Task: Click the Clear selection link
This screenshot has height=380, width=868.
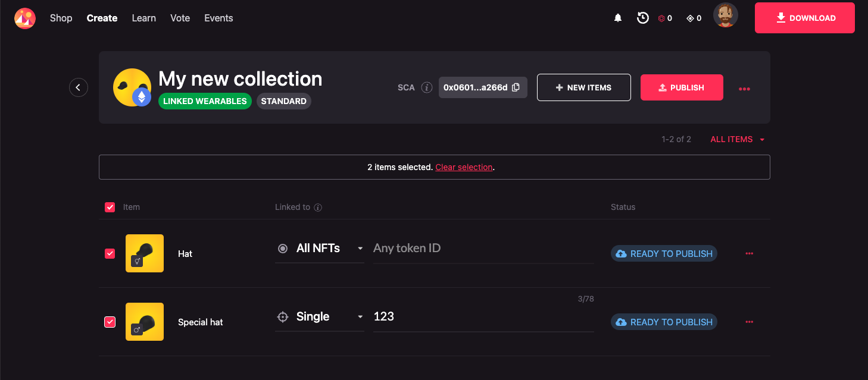Action: [464, 167]
